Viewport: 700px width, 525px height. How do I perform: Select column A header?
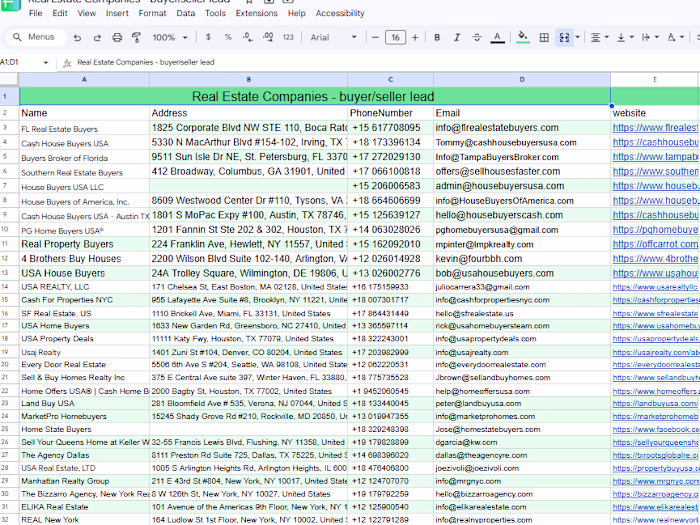(x=84, y=79)
